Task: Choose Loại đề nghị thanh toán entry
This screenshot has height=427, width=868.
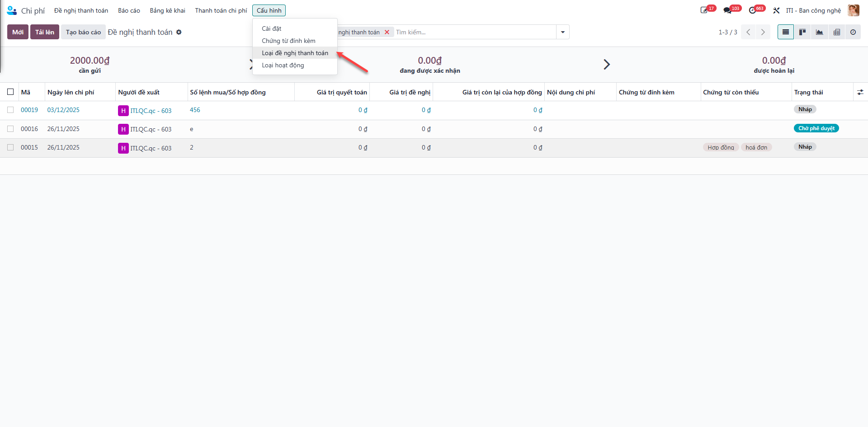Action: (295, 53)
